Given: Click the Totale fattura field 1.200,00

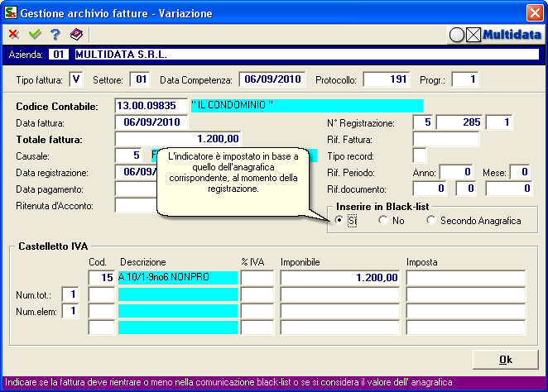Looking at the screenshot, I should pos(178,139).
